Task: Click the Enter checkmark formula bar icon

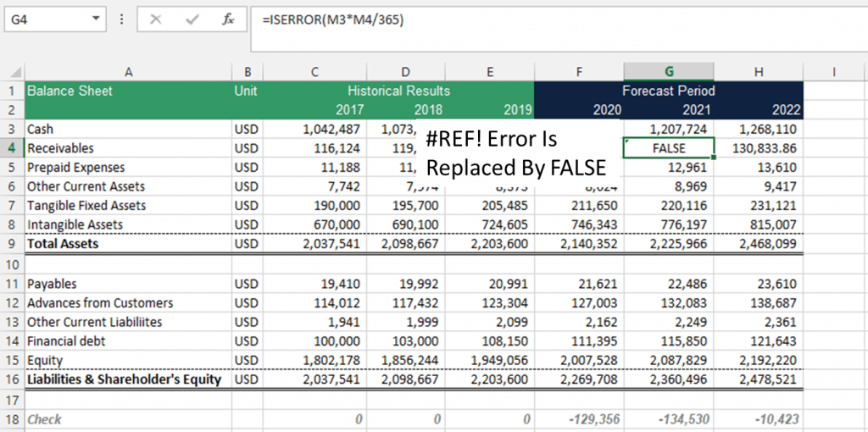Action: pos(192,20)
